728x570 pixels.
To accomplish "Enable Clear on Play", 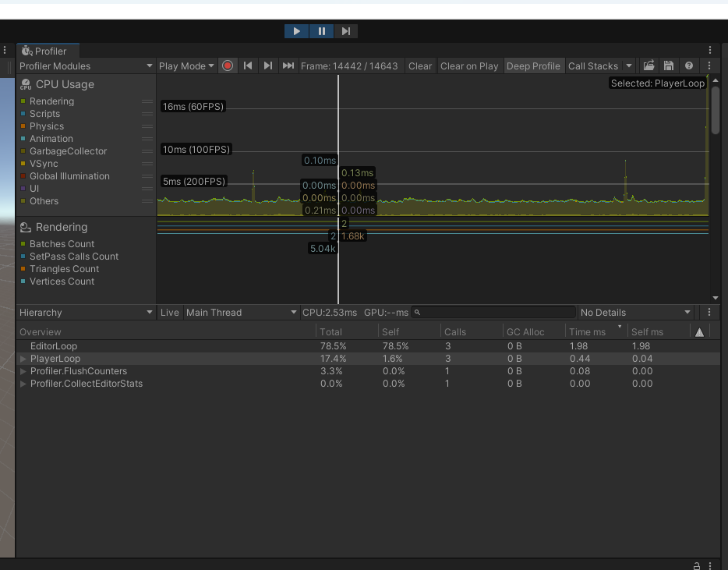I will [x=468, y=65].
